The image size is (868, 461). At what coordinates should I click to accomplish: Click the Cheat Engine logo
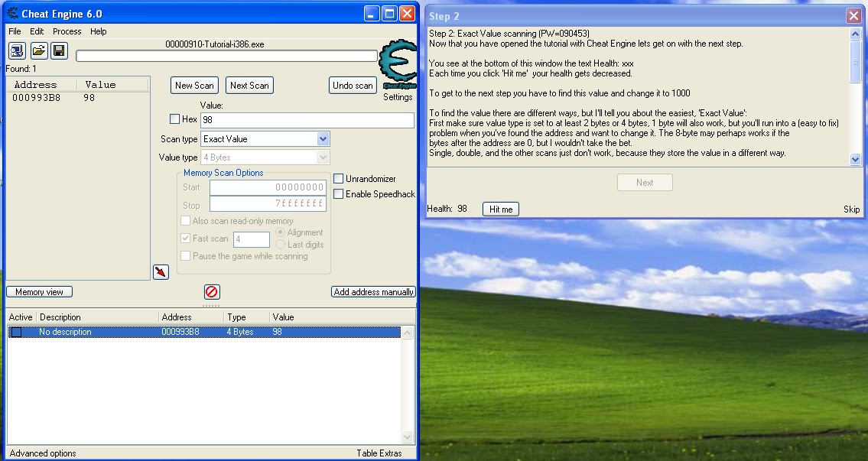[x=398, y=63]
